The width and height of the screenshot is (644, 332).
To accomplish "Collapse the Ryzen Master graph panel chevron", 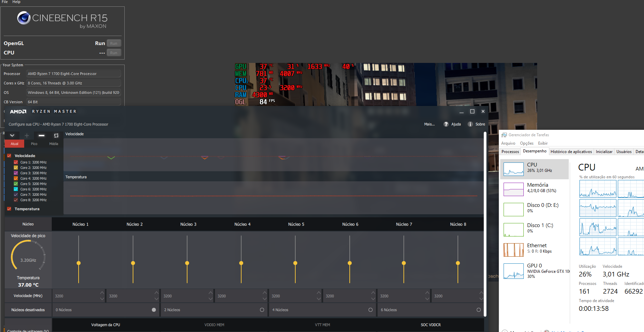I will [x=12, y=136].
